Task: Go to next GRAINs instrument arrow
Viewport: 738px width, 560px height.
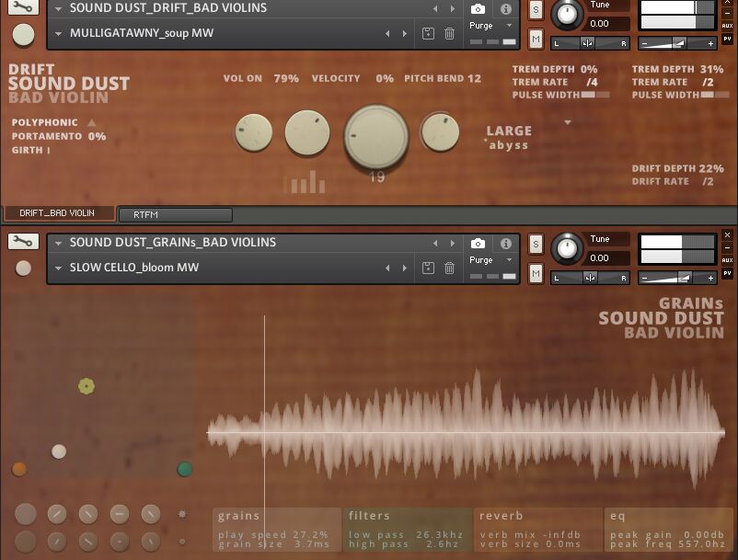Action: pyautogui.click(x=453, y=243)
